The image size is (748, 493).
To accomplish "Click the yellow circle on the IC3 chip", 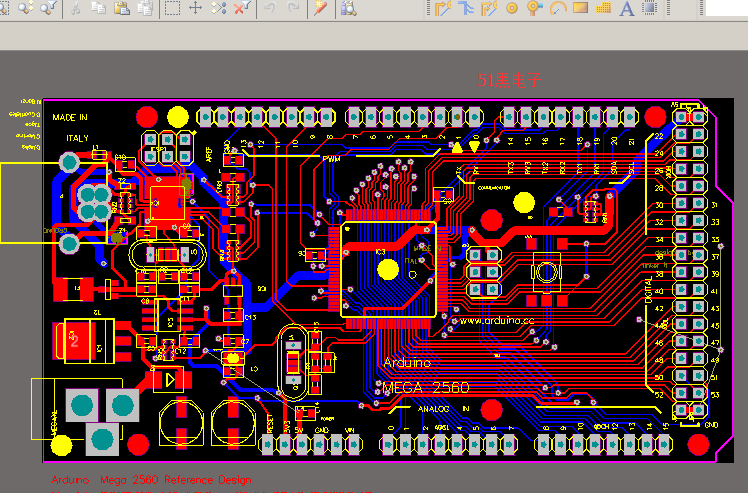I will [x=388, y=270].
